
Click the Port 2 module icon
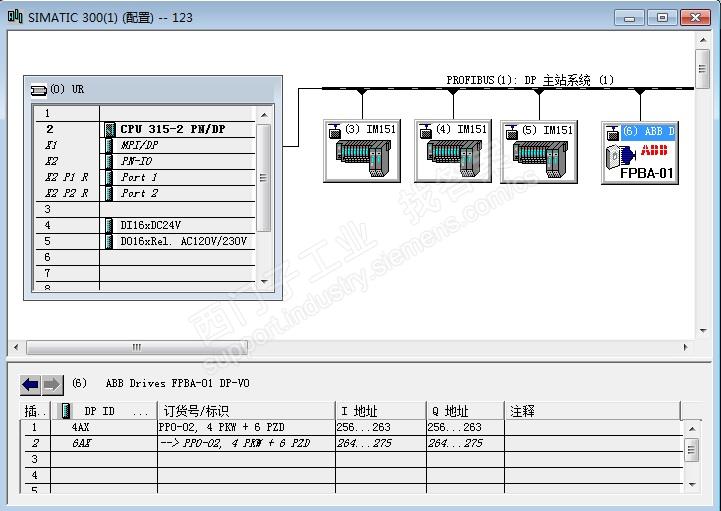tap(109, 193)
